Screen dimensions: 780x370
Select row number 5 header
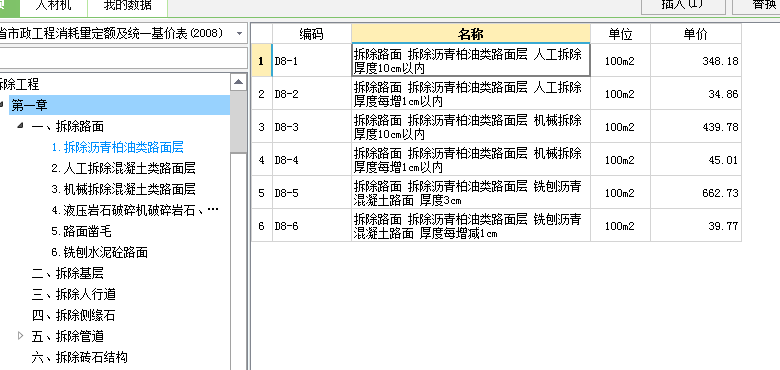tap(261, 192)
